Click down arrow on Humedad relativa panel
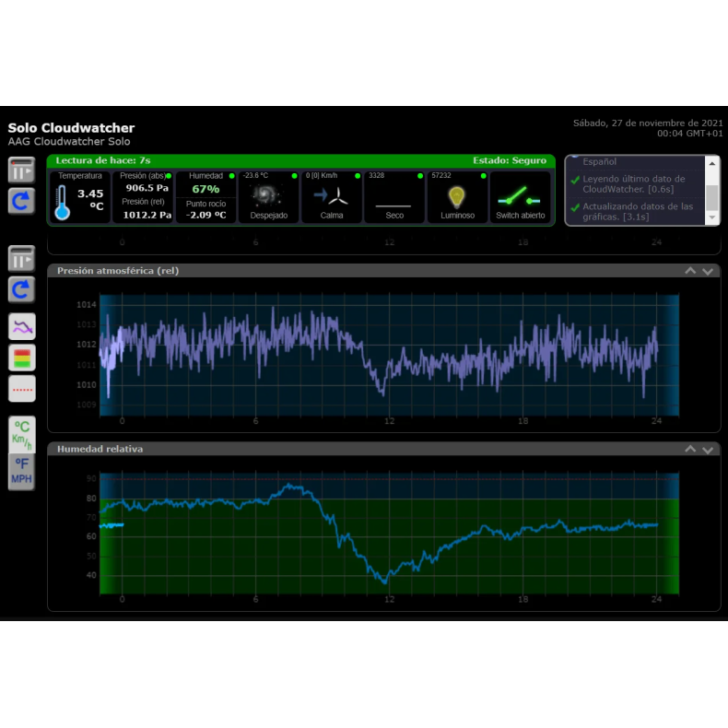The image size is (728, 728). click(708, 449)
